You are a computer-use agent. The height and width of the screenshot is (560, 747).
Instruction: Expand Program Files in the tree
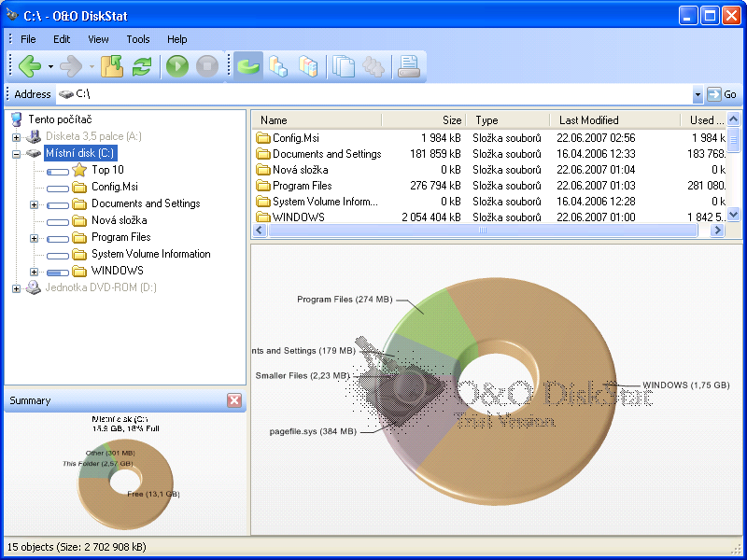34,238
